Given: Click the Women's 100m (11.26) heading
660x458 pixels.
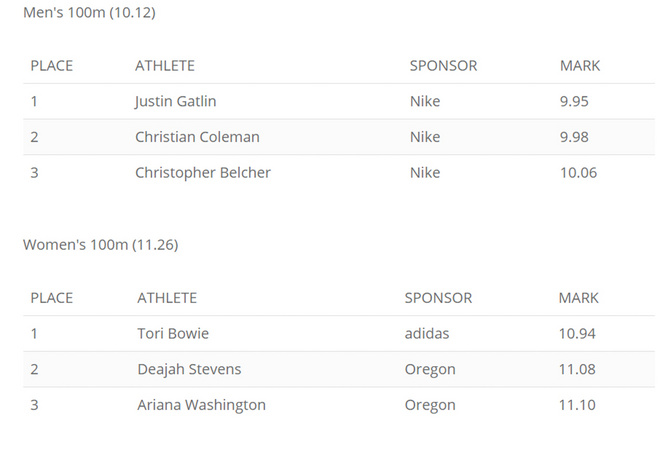Looking at the screenshot, I should (100, 244).
